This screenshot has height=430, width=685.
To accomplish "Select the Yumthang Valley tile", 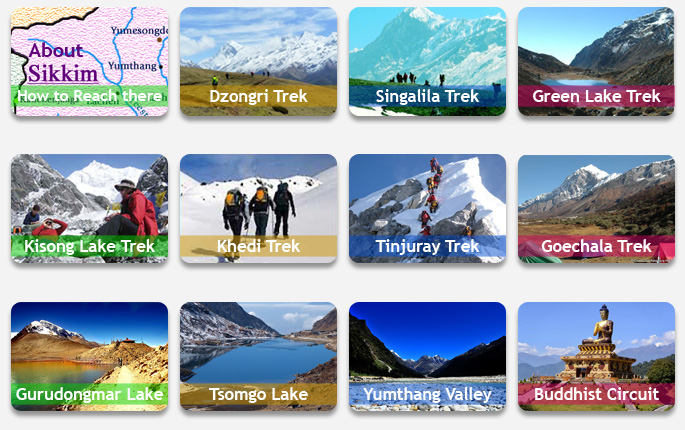I will (427, 357).
